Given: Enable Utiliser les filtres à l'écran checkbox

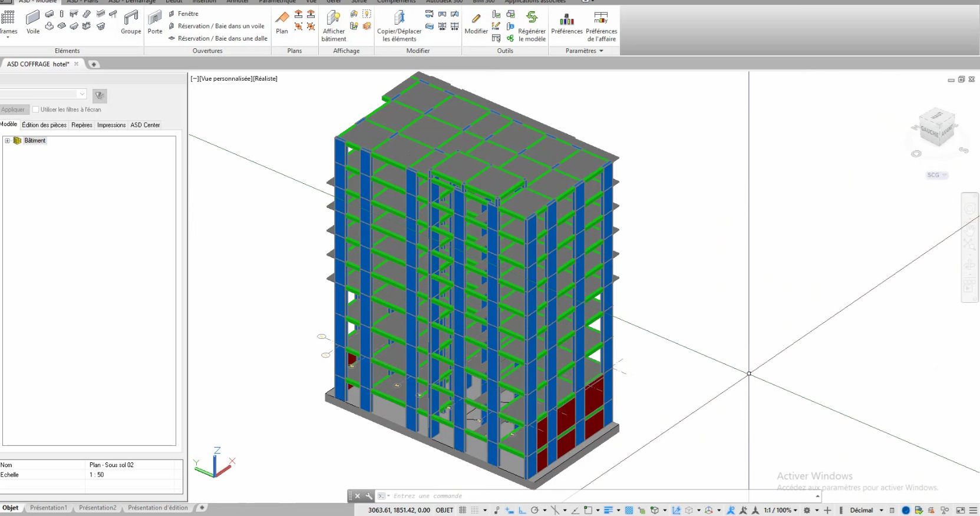Looking at the screenshot, I should [x=35, y=110].
